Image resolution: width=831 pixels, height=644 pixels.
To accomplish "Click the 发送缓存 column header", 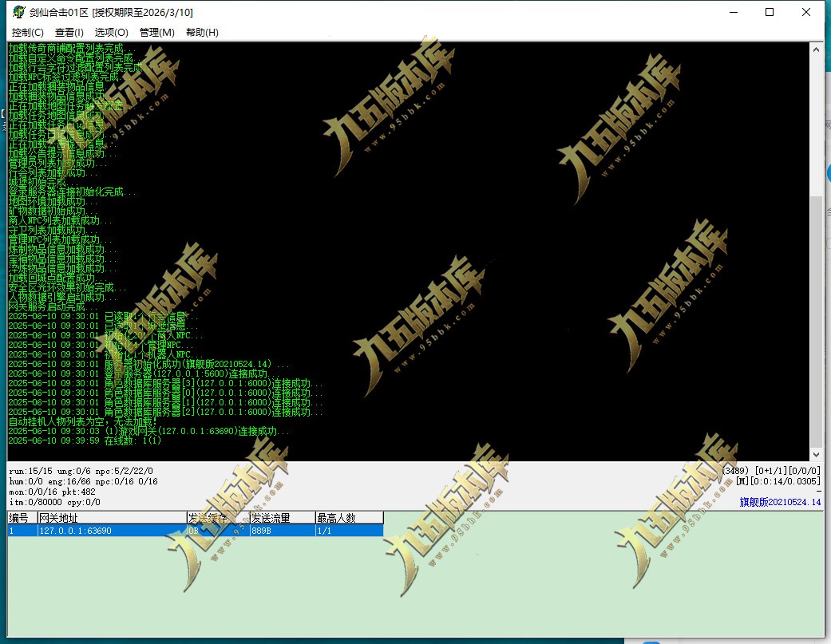I will click(x=219, y=517).
